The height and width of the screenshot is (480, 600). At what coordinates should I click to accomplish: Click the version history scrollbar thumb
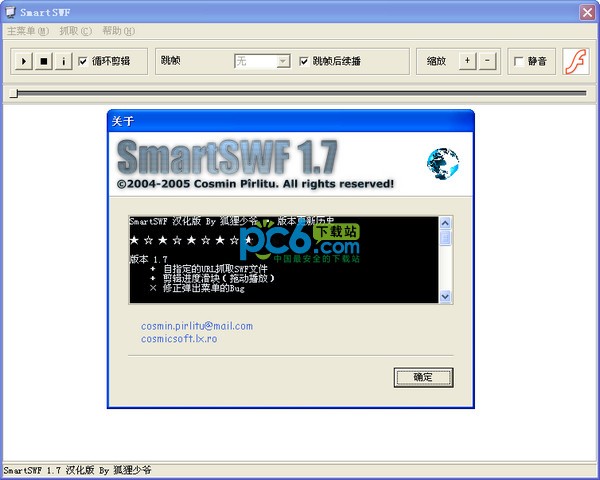(x=445, y=237)
